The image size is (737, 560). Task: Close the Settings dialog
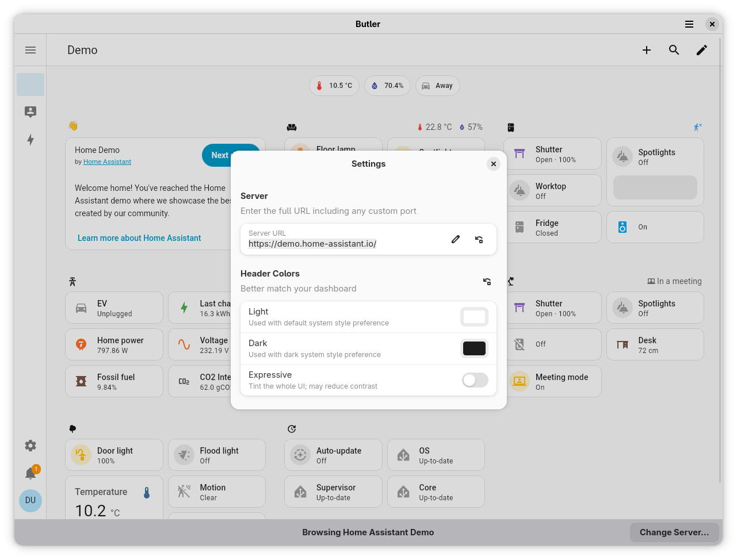(x=494, y=164)
